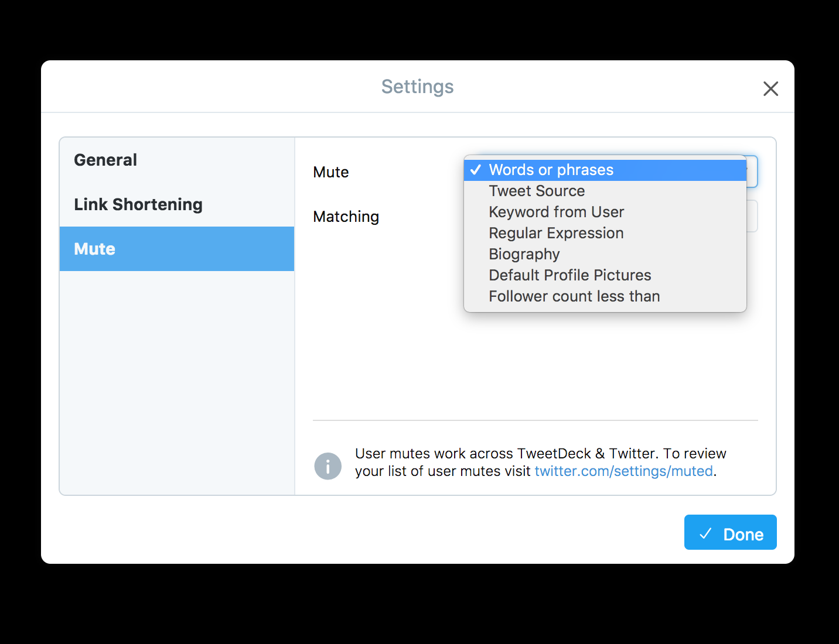Select the "Keyword from User" option
Screen dimensions: 839x644
556,212
